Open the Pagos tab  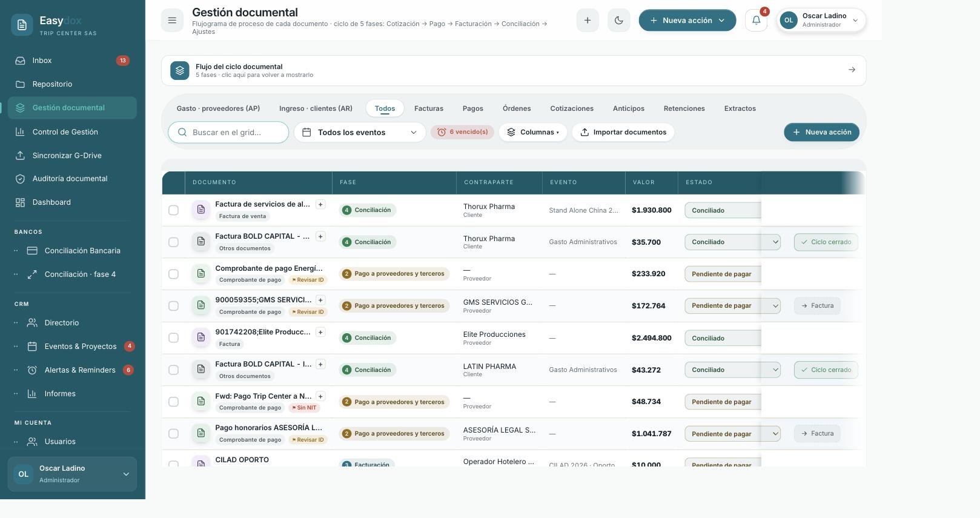click(473, 108)
